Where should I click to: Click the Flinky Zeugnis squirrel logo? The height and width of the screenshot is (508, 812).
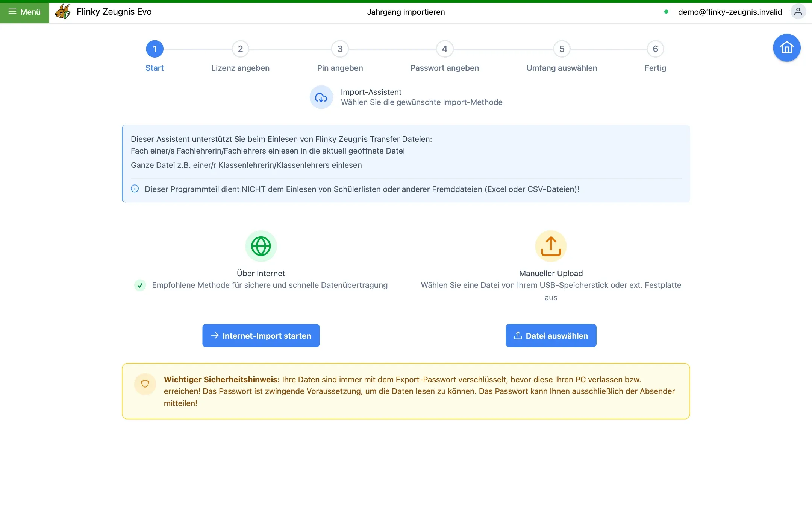62,12
